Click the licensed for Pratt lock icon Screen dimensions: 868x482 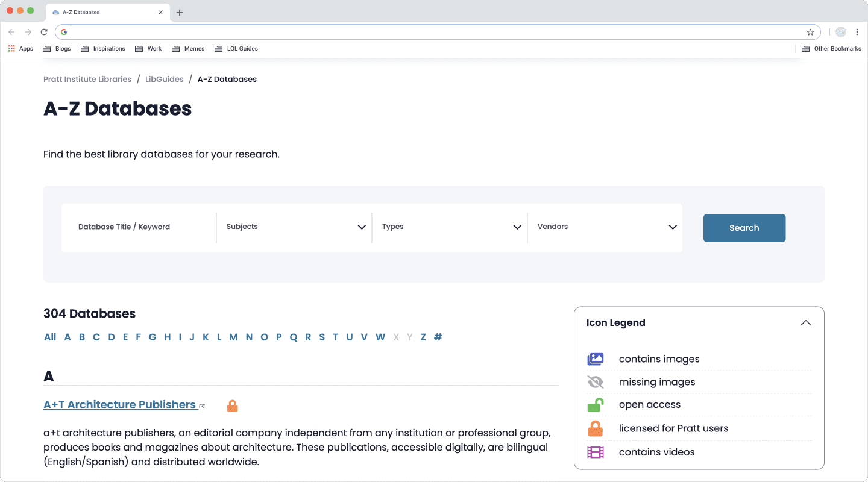point(596,428)
